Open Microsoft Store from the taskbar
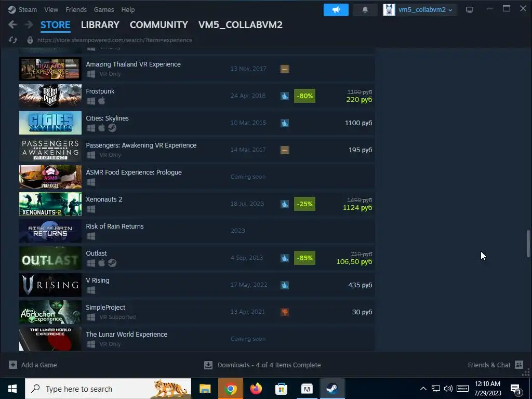The width and height of the screenshot is (532, 399). 281,389
